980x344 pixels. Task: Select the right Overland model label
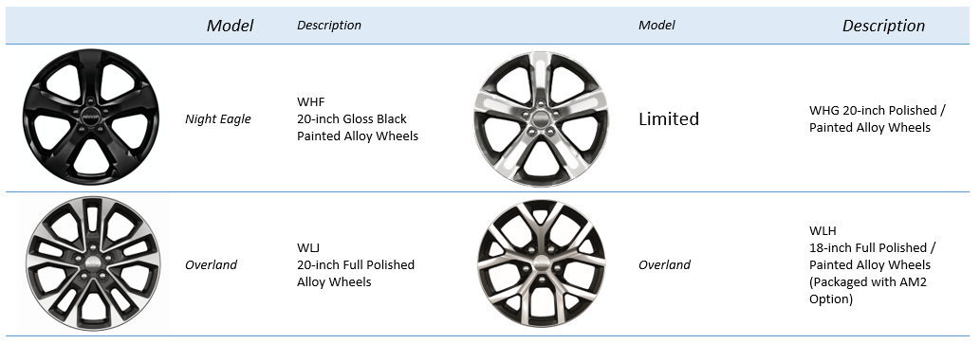pos(664,264)
